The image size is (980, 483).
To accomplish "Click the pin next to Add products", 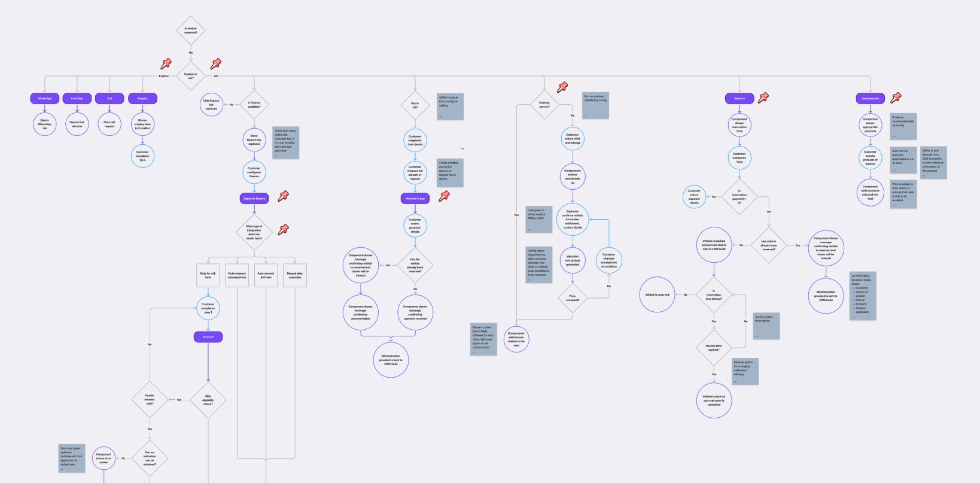I will pyautogui.click(x=896, y=98).
